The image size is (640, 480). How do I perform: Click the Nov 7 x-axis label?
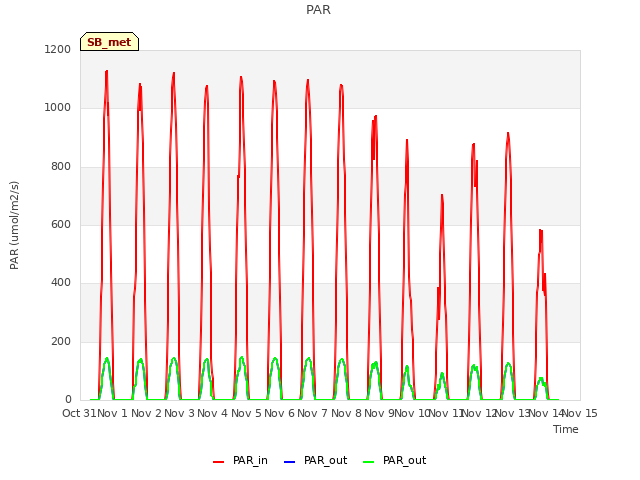[x=313, y=413]
